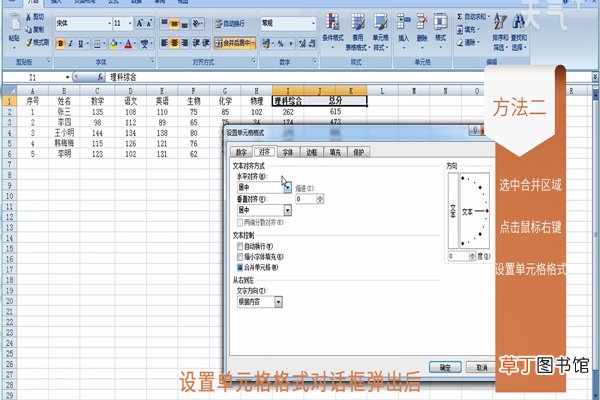600x400 pixels.
Task: Click the insert function fx icon
Action: click(99, 77)
